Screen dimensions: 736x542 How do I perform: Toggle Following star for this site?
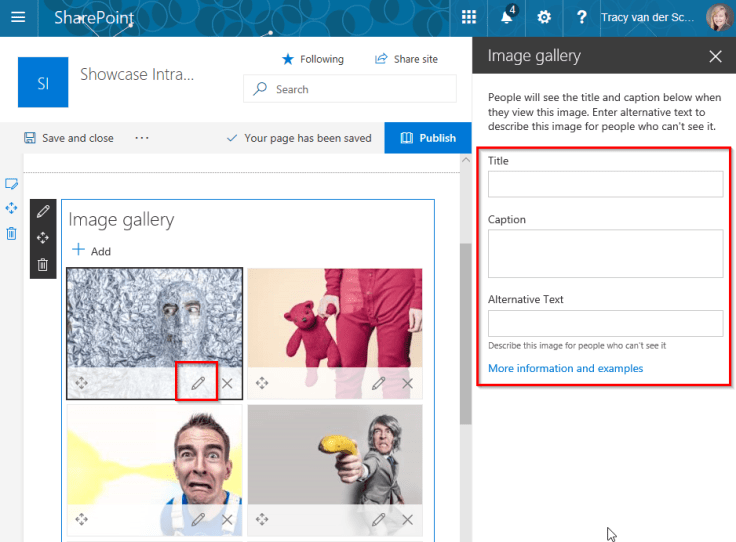pos(312,59)
